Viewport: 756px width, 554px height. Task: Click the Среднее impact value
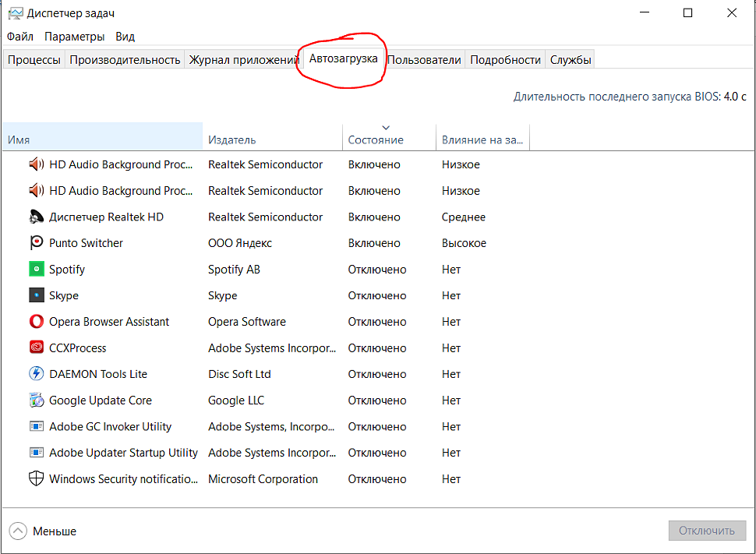tap(463, 217)
